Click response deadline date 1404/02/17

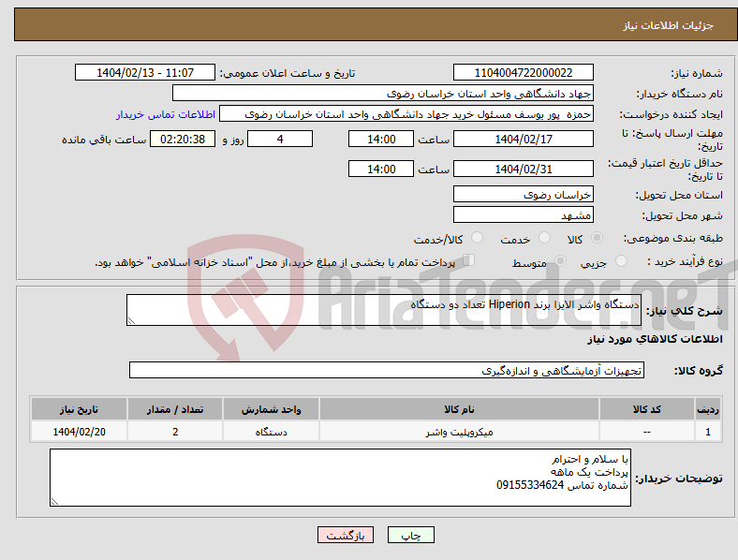524,139
